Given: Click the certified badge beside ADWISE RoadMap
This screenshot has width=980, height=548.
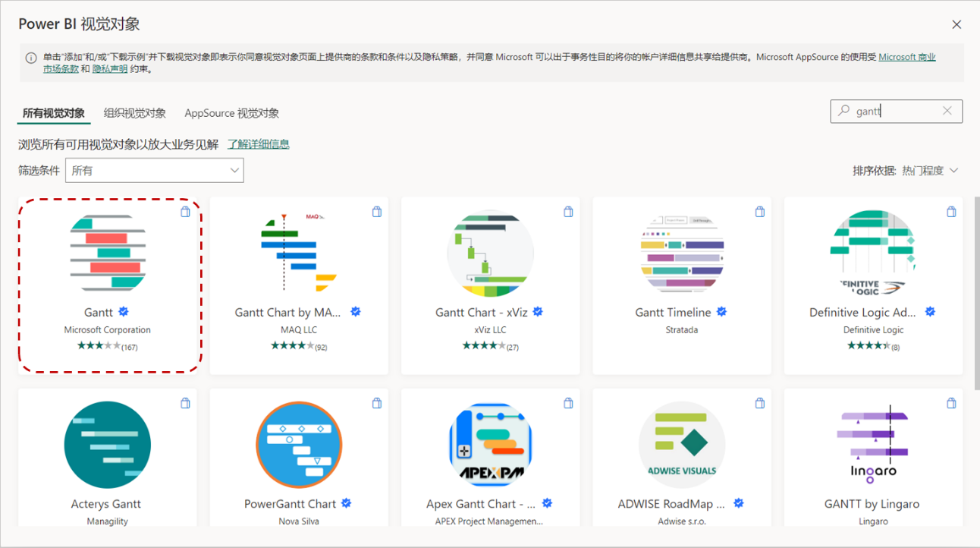Looking at the screenshot, I should tap(739, 503).
